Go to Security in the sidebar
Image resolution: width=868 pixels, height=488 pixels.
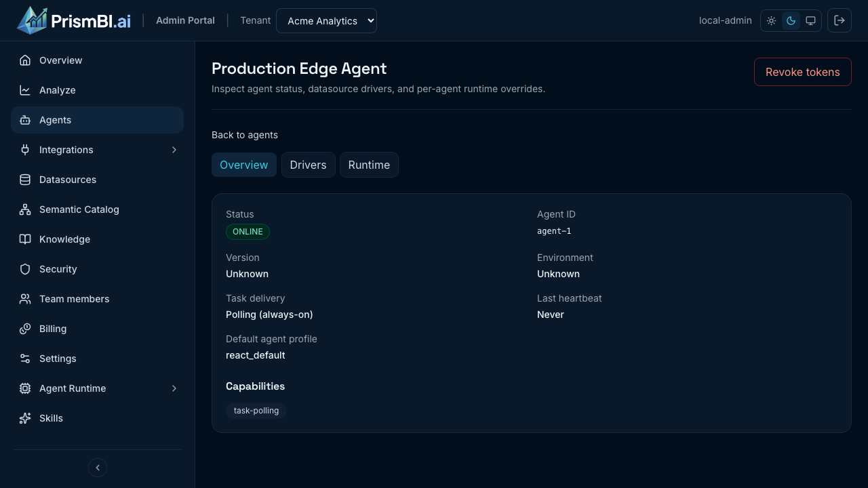[97, 269]
